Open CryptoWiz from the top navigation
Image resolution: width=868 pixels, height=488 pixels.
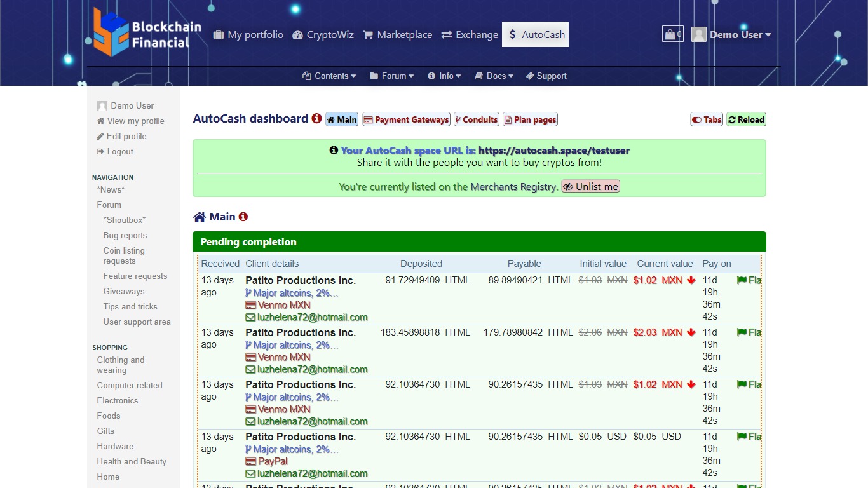[323, 35]
